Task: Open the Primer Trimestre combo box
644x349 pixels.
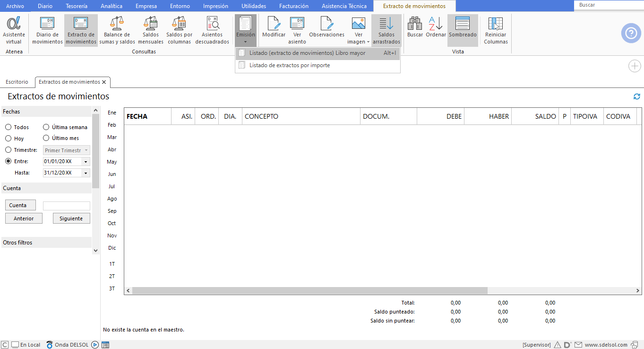Action: click(x=67, y=150)
